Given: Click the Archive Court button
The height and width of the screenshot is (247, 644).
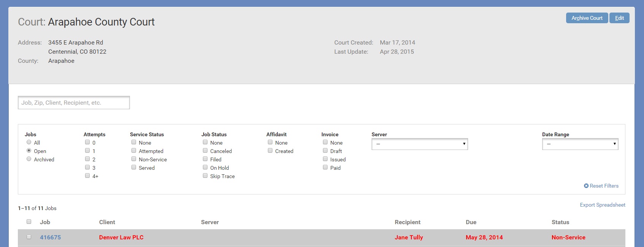Looking at the screenshot, I should coord(587,18).
